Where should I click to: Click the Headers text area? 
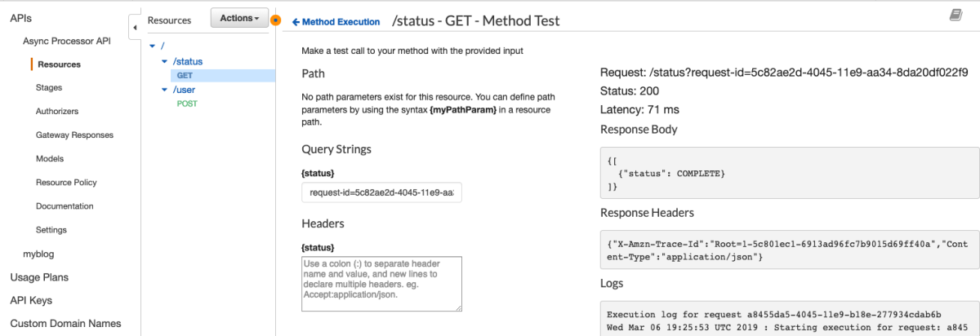381,284
